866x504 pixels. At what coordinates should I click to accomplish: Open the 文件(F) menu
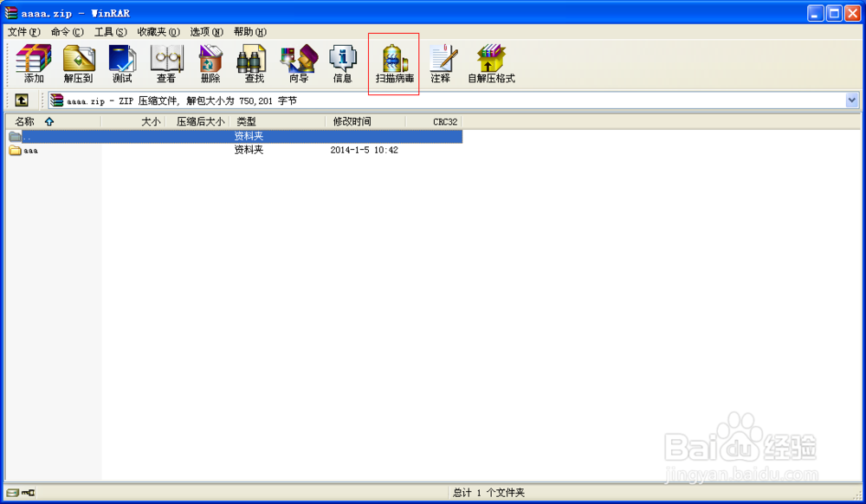(23, 32)
